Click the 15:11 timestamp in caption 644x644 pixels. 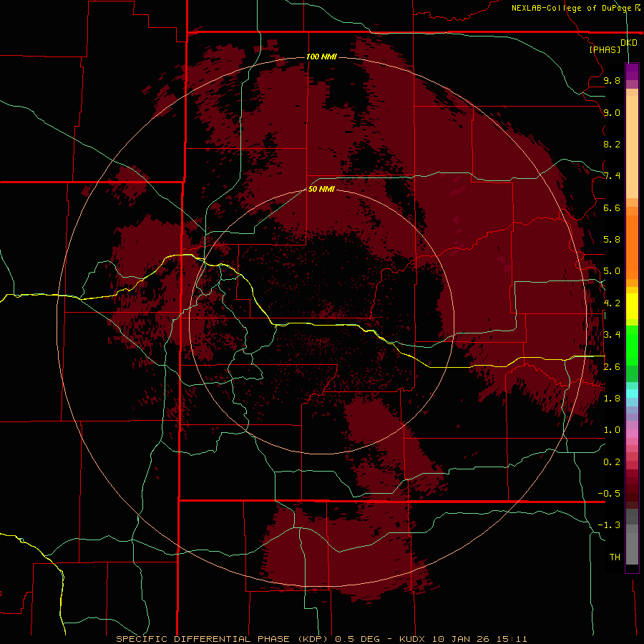[511, 639]
